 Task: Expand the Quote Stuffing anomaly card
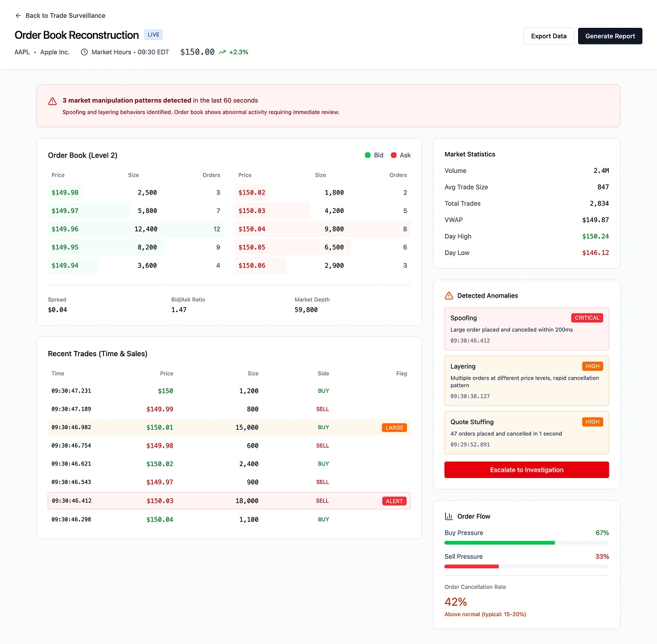[x=527, y=433]
